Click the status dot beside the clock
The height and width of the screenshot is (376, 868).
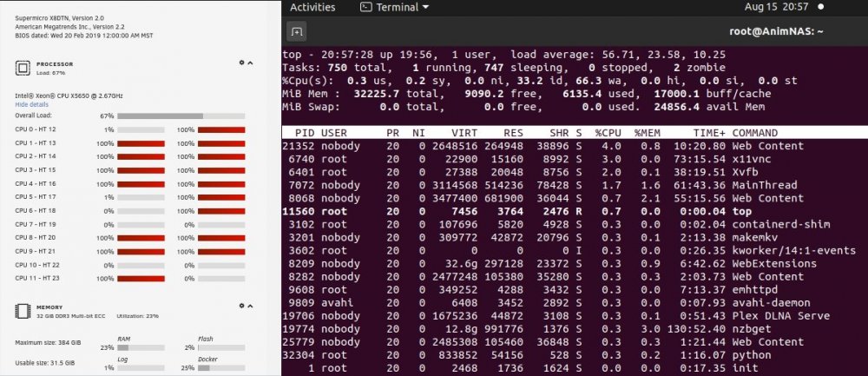[821, 7]
